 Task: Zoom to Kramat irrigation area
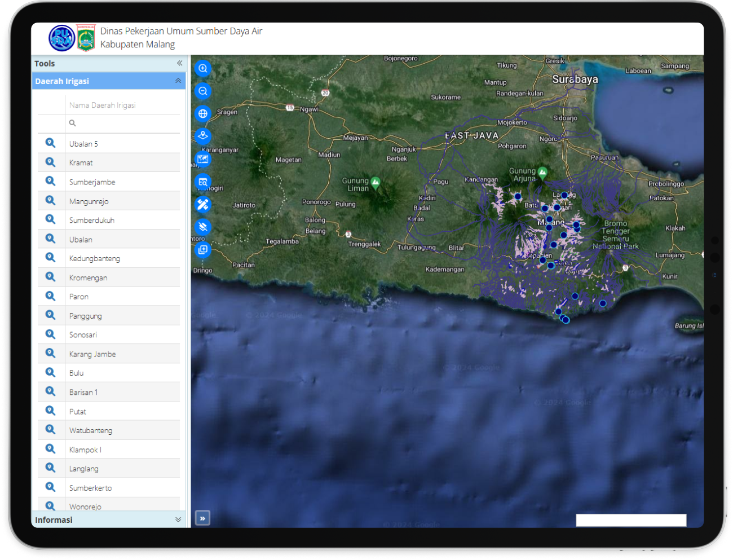click(51, 162)
